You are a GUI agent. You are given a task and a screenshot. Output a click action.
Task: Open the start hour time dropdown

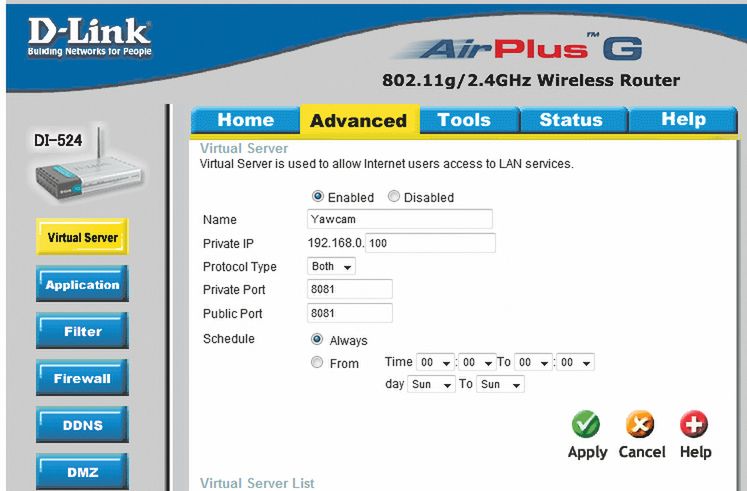pyautogui.click(x=435, y=362)
